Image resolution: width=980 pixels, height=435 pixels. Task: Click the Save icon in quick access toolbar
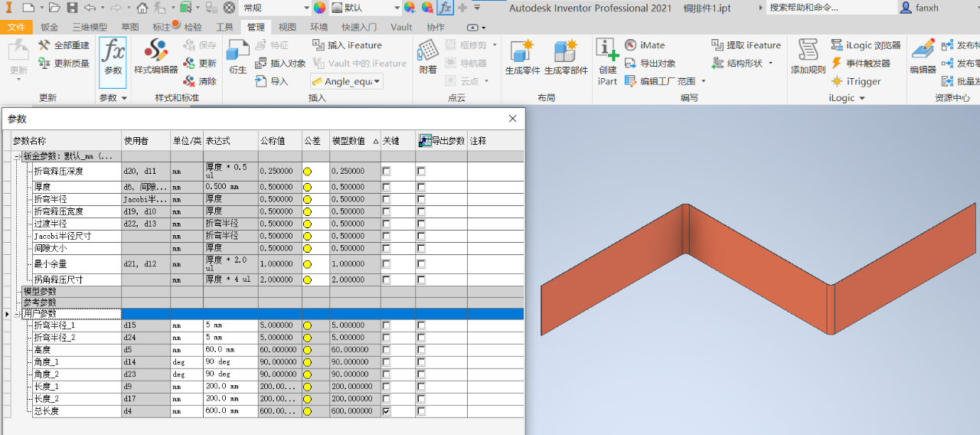[x=72, y=8]
